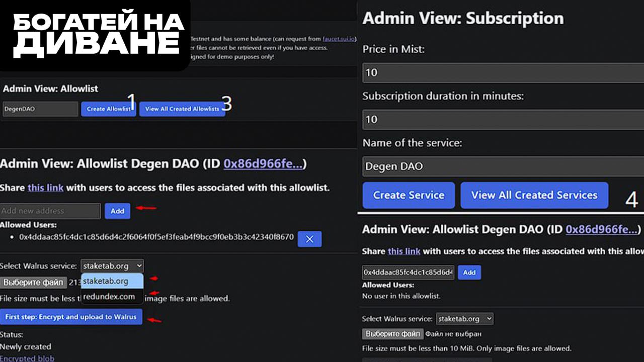Screen dimensions: 644x362
Task: Click the 'Файл не выбран' text
Action: pos(453,334)
